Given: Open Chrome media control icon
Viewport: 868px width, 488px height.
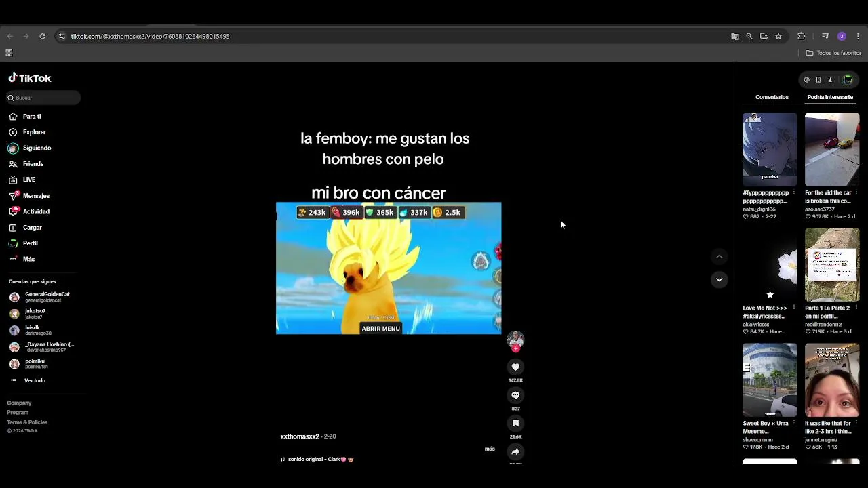Looking at the screenshot, I should coord(825,36).
